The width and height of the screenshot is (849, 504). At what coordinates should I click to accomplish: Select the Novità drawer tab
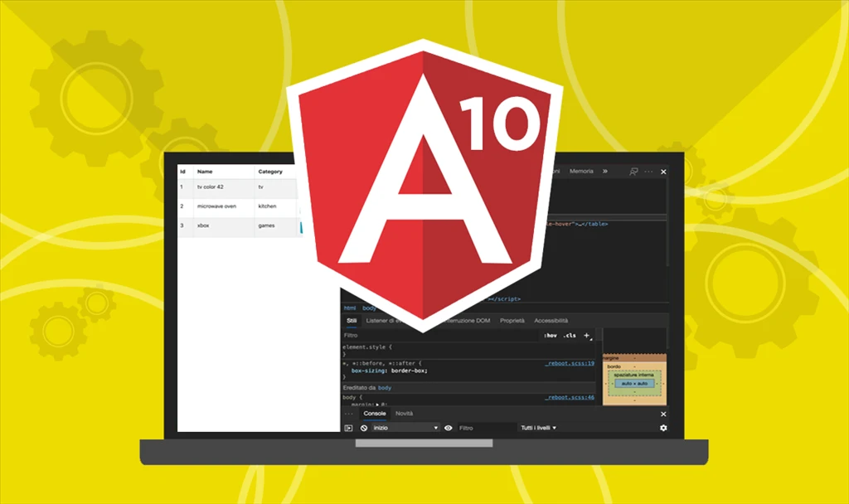[x=404, y=414]
